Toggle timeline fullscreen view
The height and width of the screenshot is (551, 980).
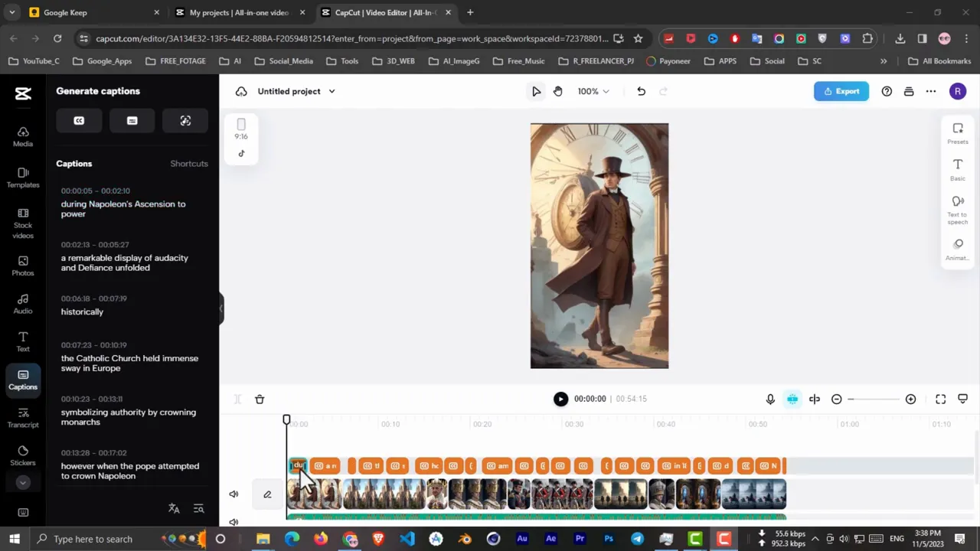941,399
